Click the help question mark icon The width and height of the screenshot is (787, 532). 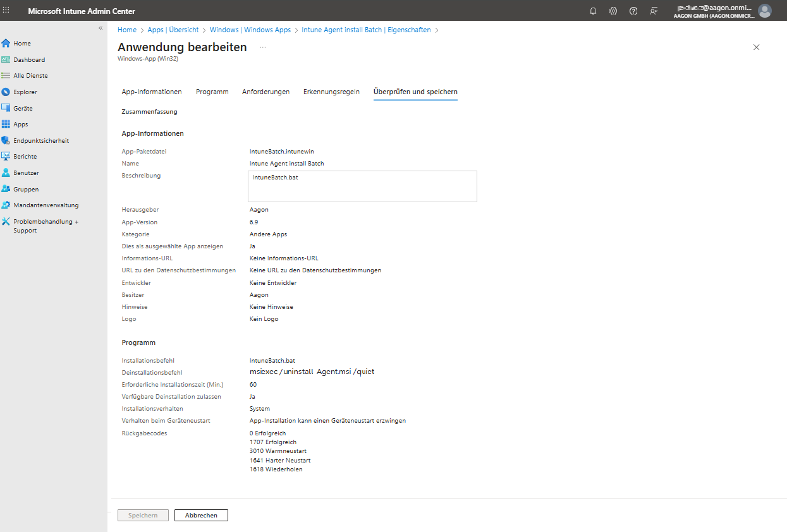tap(633, 11)
